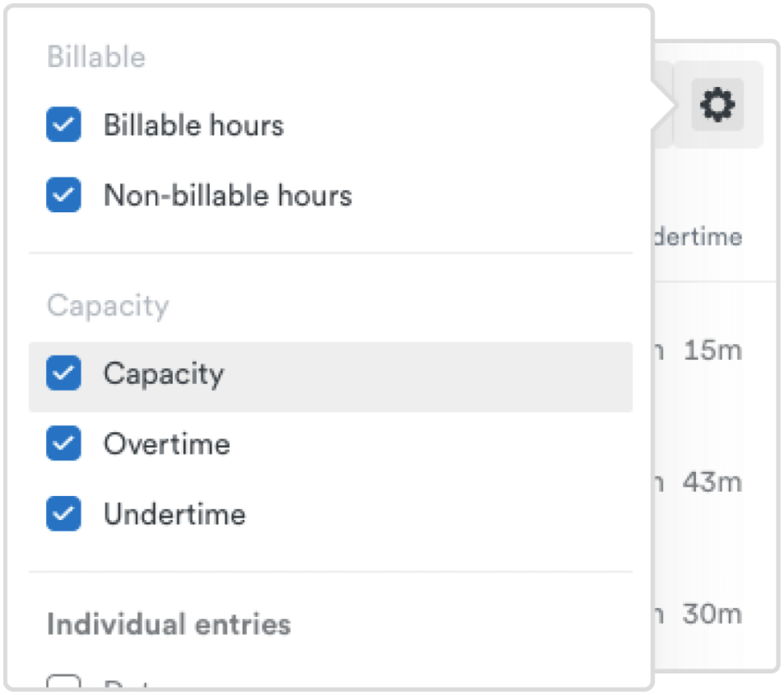
Task: Toggle the Undertime checkbox off
Action: (x=63, y=514)
